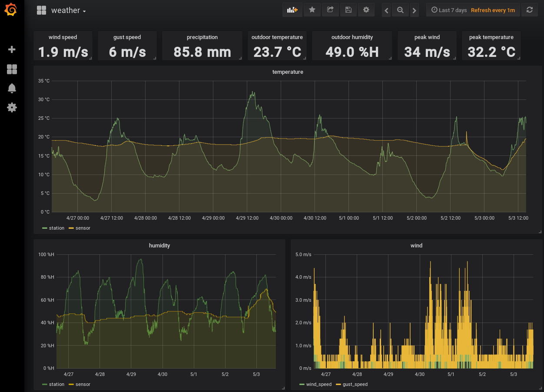Screen dimensions: 544x392
Task: Expand the weather dashboard dropdown
Action: coord(68,10)
